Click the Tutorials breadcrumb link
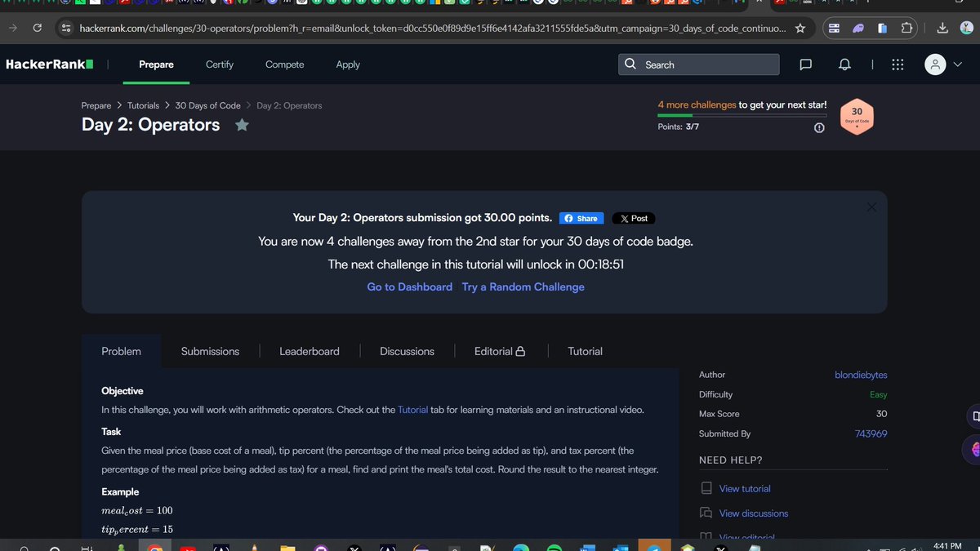Image resolution: width=980 pixels, height=551 pixels. (x=144, y=105)
